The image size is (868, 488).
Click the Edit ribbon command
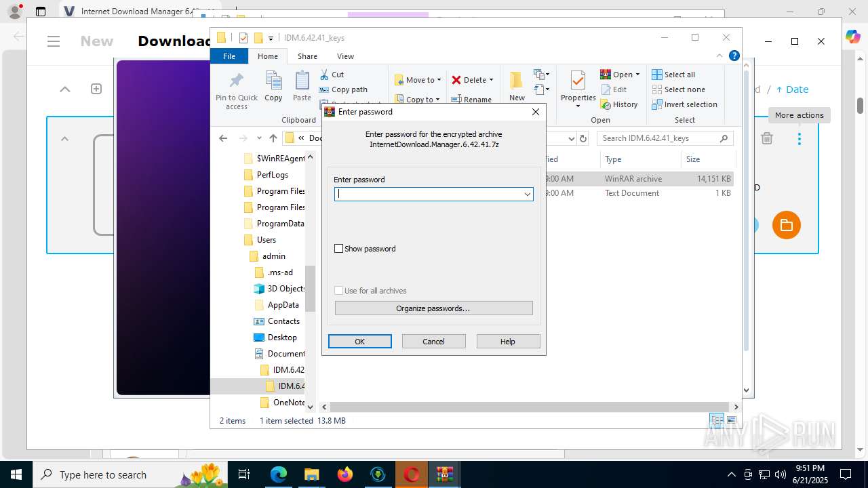pos(614,89)
